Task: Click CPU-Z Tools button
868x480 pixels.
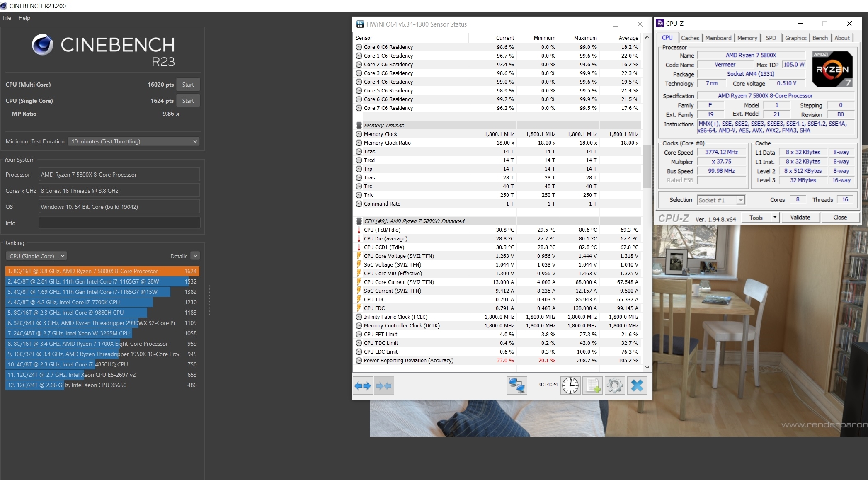Action: pos(756,217)
